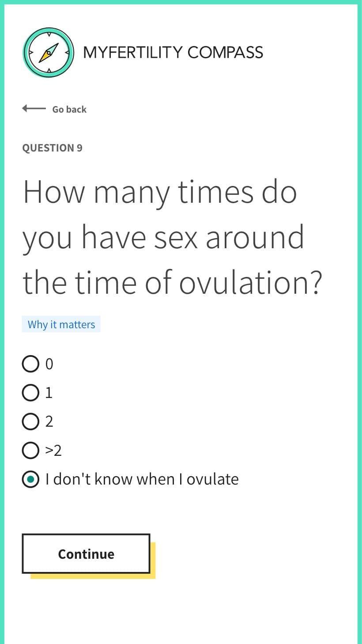Select the radio button for 0

(30, 364)
